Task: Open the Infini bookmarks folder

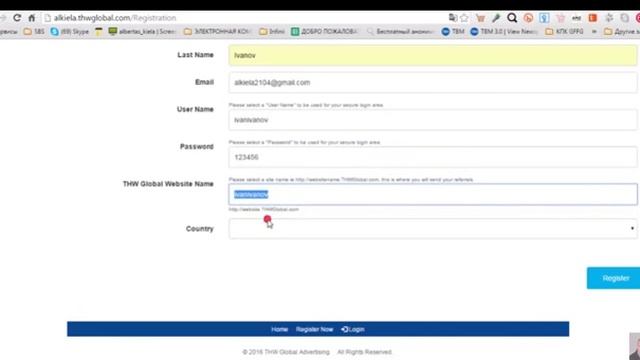Action: (x=272, y=31)
